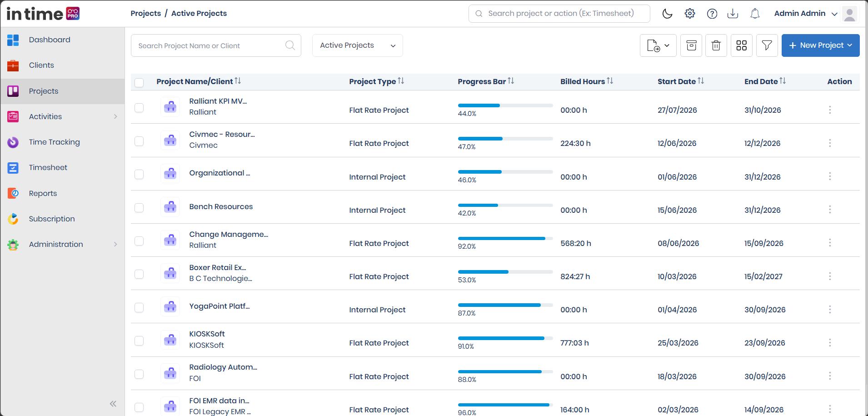Check the Bench Resources checkbox
This screenshot has height=416, width=868.
pos(139,207)
